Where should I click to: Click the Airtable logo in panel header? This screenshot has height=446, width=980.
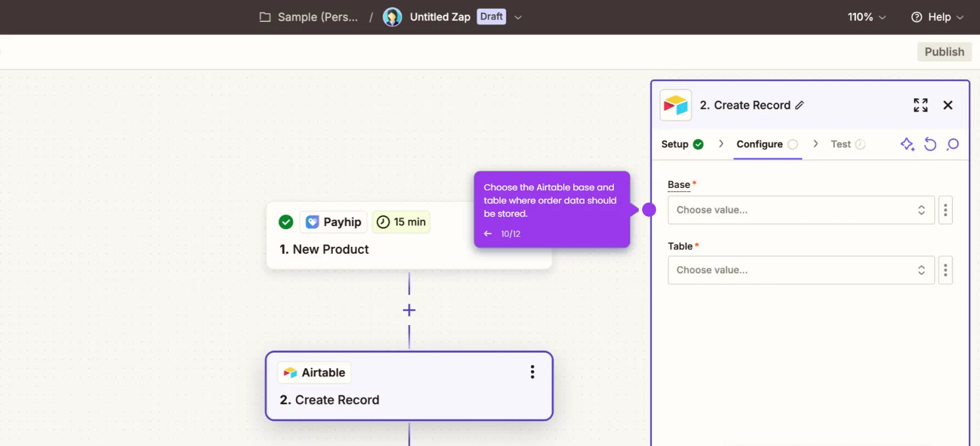(x=676, y=105)
